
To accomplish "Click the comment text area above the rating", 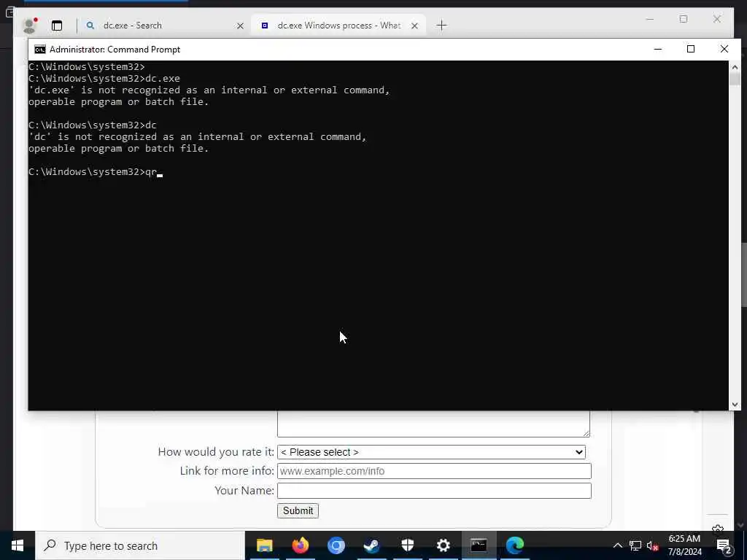I will click(x=433, y=424).
